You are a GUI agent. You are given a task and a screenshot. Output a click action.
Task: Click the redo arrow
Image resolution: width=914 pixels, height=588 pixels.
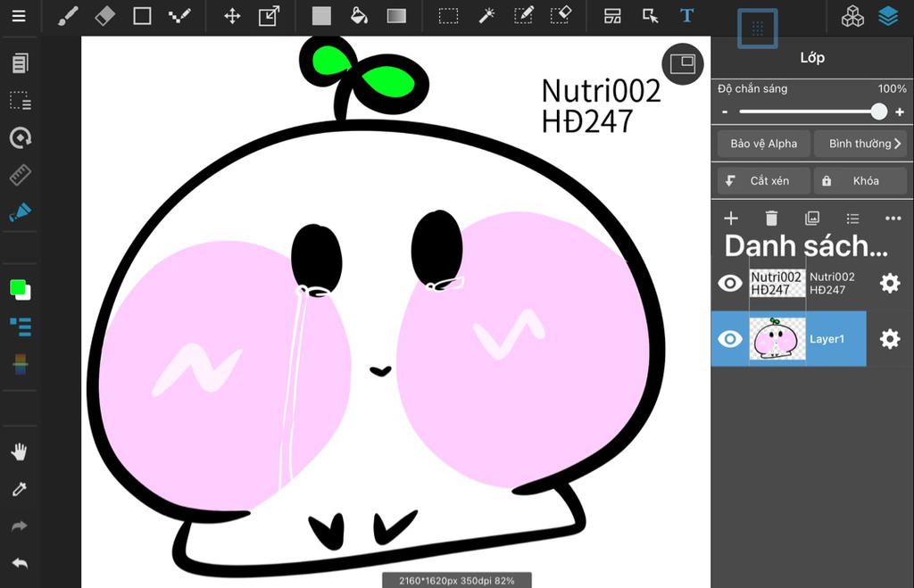pyautogui.click(x=20, y=526)
